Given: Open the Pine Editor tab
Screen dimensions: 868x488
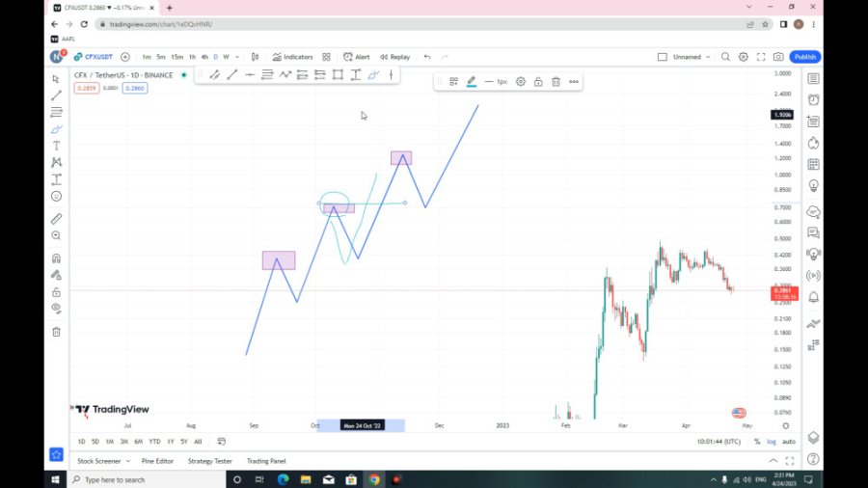Looking at the screenshot, I should [157, 461].
